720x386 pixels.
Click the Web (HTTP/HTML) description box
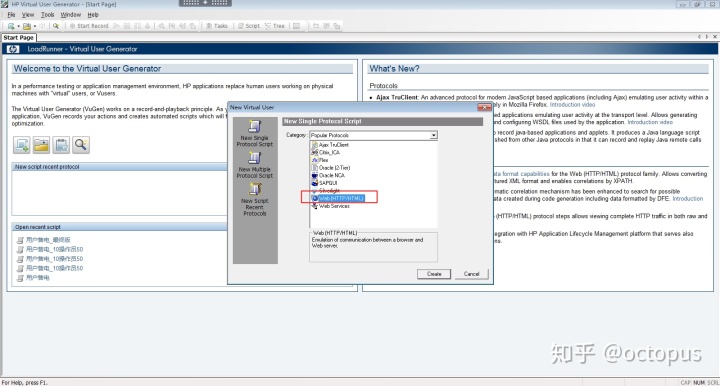pos(373,247)
